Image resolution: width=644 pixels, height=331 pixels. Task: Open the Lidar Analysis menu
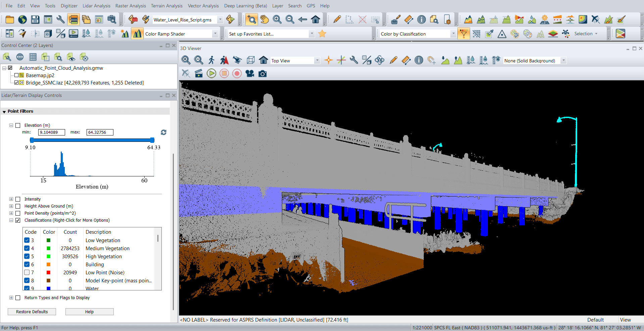coord(96,6)
